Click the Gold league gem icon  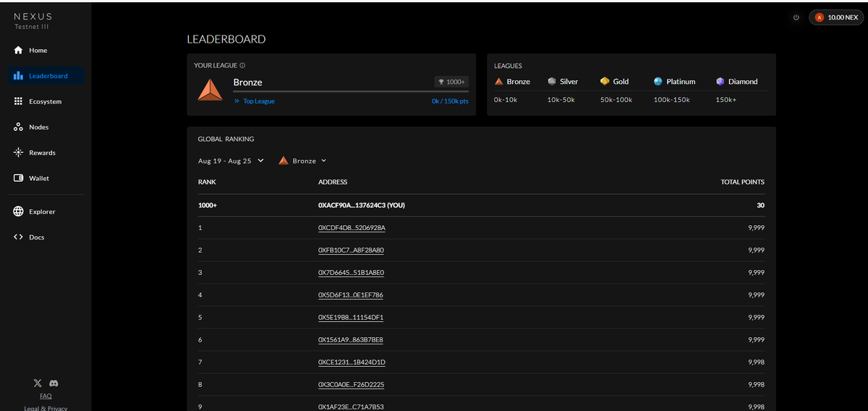coord(605,82)
